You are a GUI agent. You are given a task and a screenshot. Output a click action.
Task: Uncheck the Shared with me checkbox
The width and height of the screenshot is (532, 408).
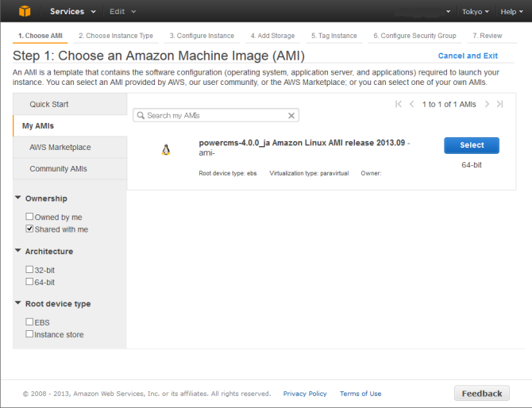29,229
